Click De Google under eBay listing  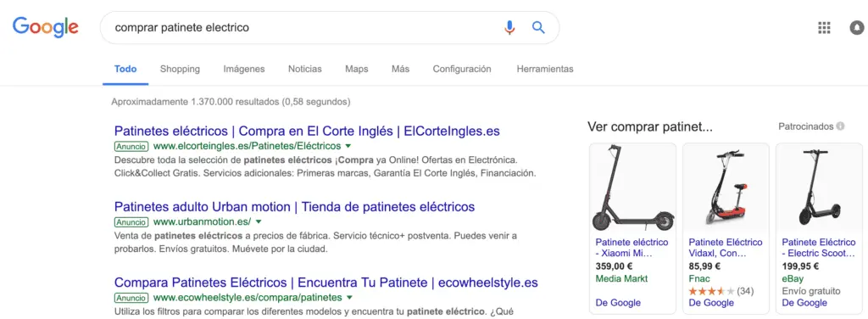point(804,303)
